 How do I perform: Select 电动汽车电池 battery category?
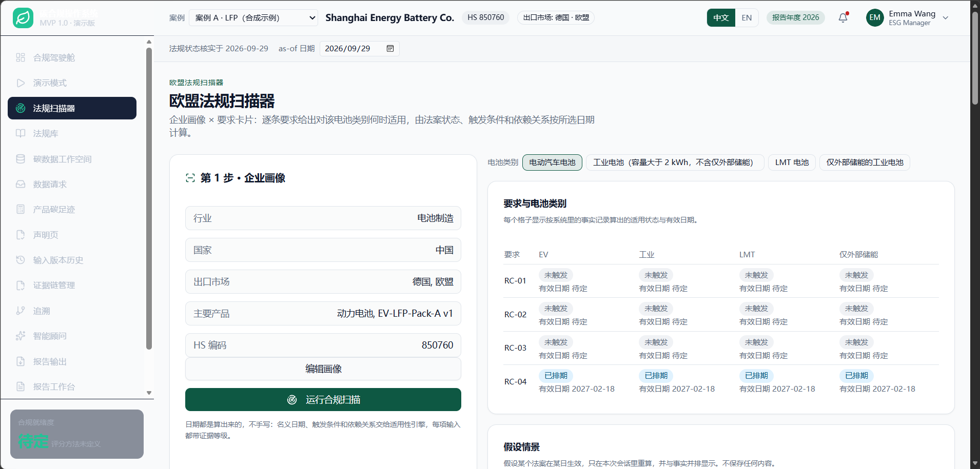(552, 162)
